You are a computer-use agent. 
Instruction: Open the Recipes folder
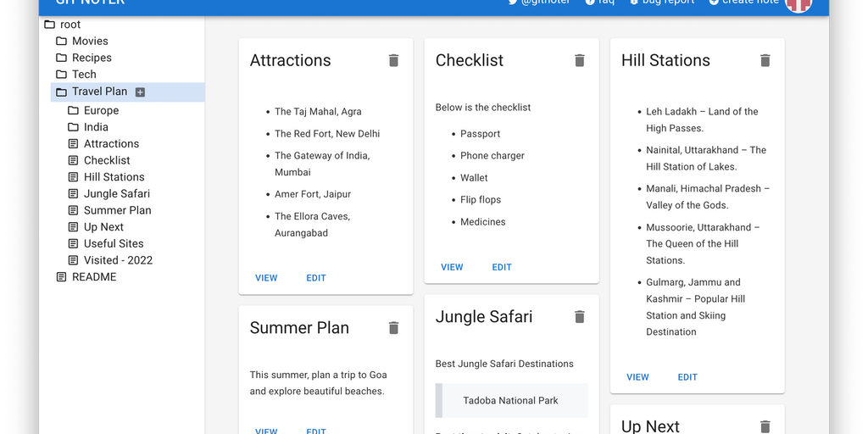[x=92, y=58]
